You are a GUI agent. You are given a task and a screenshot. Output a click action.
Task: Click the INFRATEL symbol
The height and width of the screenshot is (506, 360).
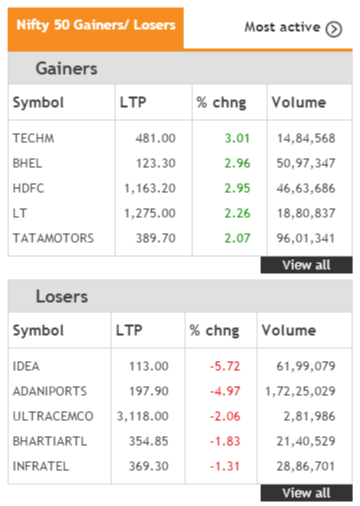point(41,466)
